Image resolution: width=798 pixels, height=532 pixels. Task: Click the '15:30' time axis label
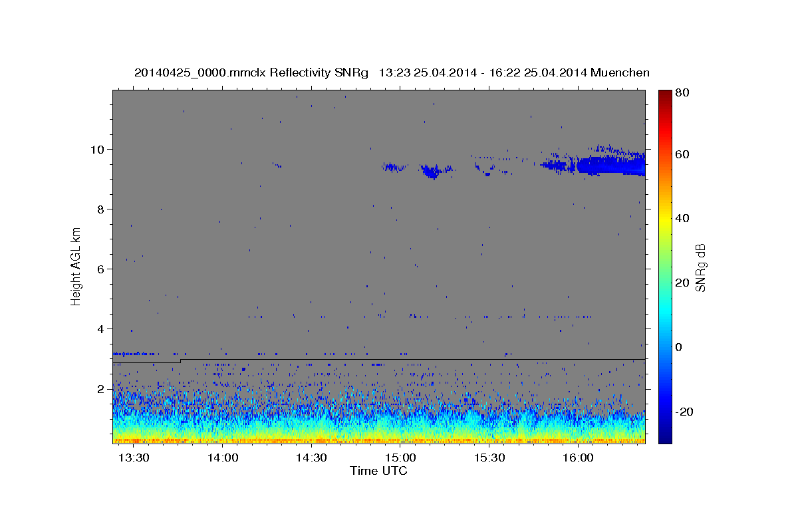pos(489,458)
